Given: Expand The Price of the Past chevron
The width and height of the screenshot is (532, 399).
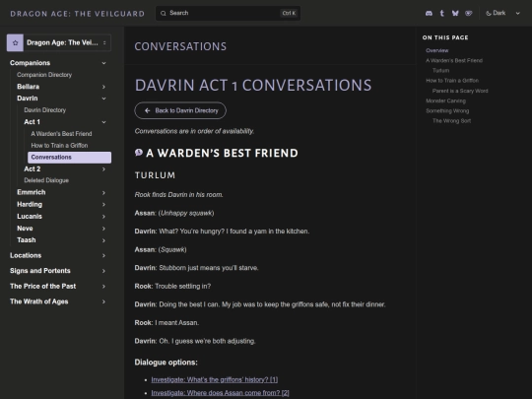Looking at the screenshot, I should [x=103, y=287].
